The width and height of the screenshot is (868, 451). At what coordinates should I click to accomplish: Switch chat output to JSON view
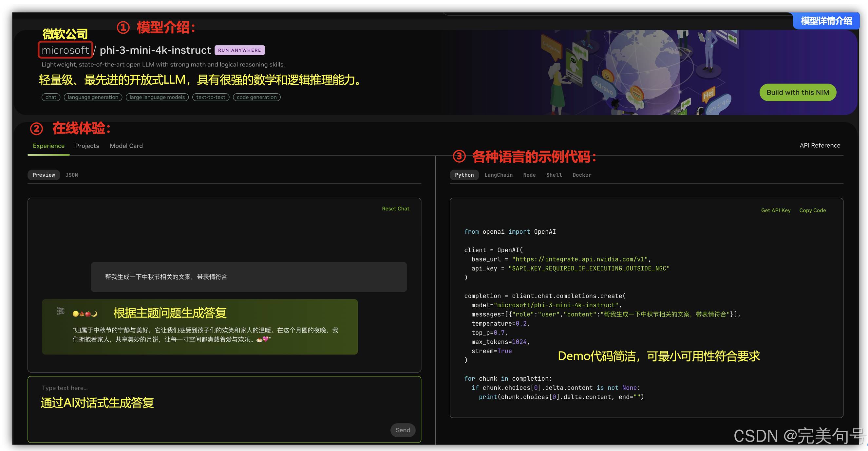pos(71,175)
